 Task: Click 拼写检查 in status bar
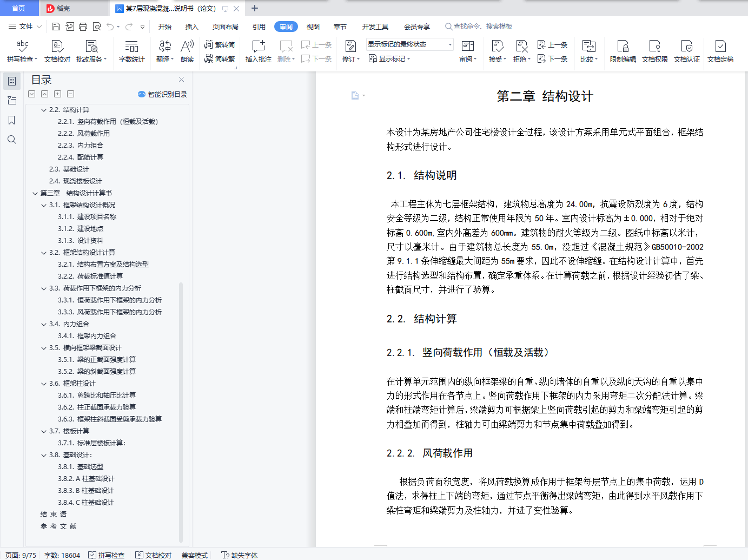[x=107, y=555]
